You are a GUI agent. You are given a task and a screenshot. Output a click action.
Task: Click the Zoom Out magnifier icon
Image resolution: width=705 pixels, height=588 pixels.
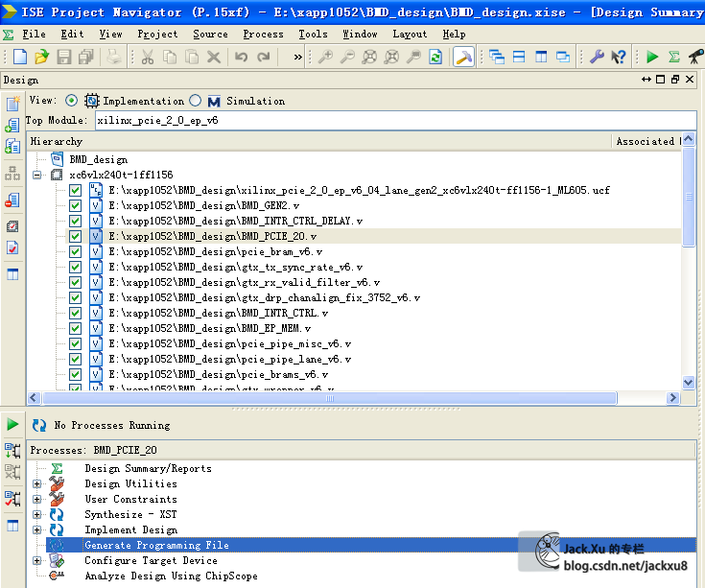tap(347, 57)
